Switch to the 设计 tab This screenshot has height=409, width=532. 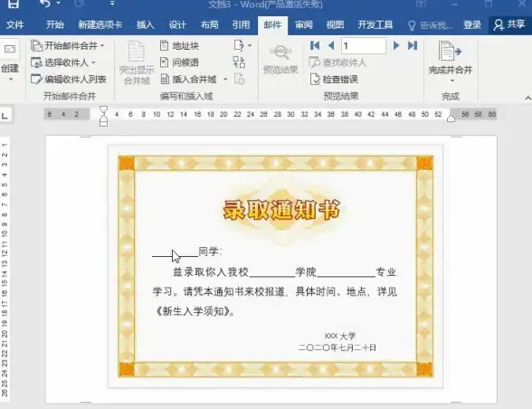[x=177, y=24]
